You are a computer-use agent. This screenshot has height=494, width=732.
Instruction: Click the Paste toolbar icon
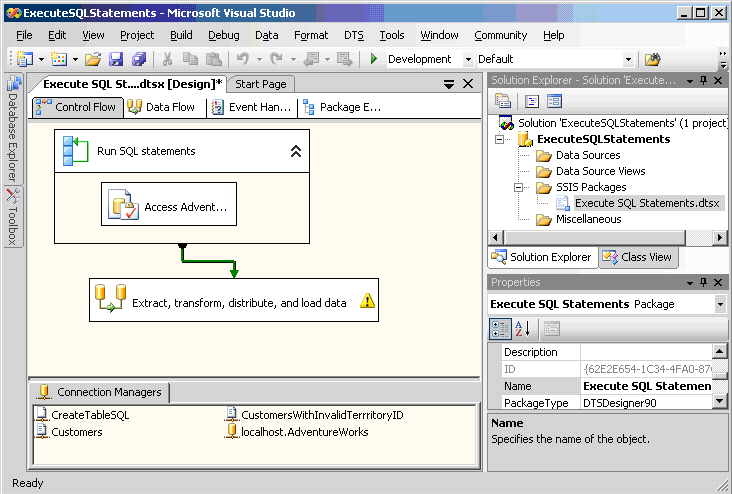coord(213,59)
